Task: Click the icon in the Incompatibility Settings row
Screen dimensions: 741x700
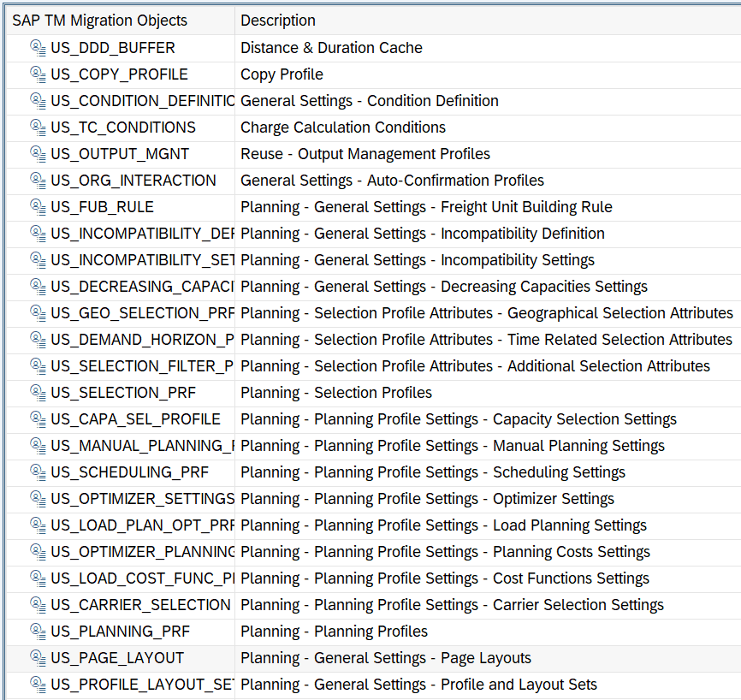Action: click(x=38, y=260)
